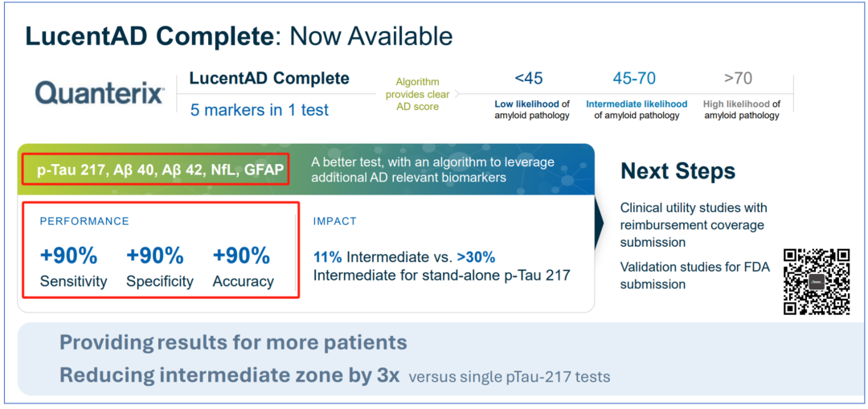Image resolution: width=868 pixels, height=409 pixels.
Task: Click "Reducing intermediate zone by 3x" text
Action: (229, 375)
